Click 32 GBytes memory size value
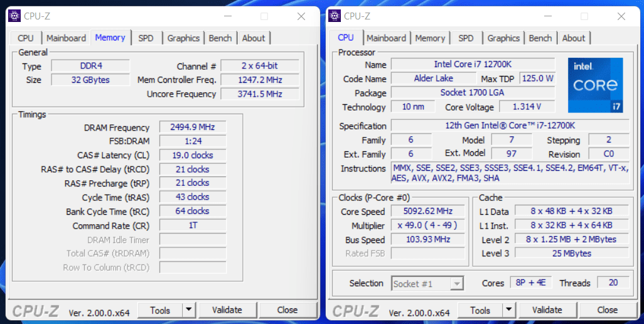644x324 pixels. [x=90, y=80]
